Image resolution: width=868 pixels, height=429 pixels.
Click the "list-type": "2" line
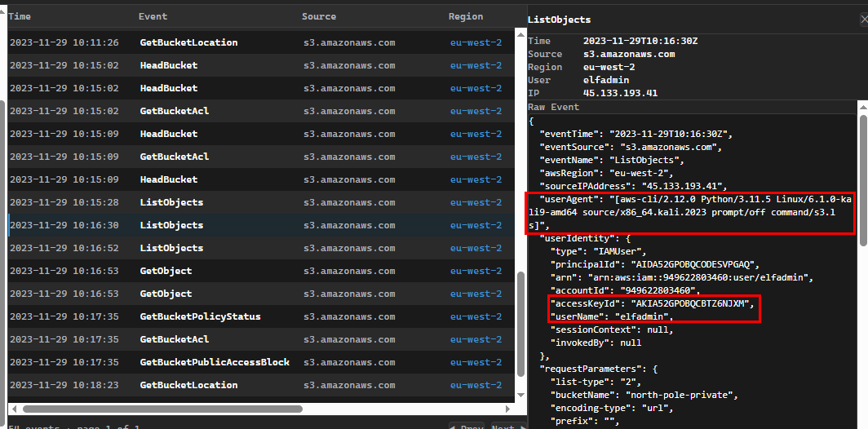point(596,382)
